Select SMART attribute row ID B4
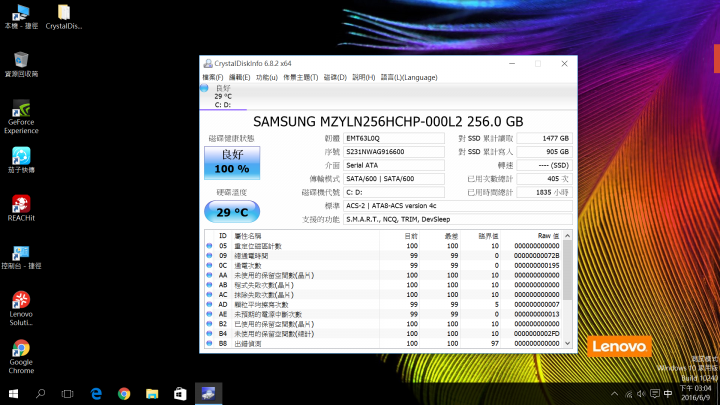The width and height of the screenshot is (720, 405). 384,334
